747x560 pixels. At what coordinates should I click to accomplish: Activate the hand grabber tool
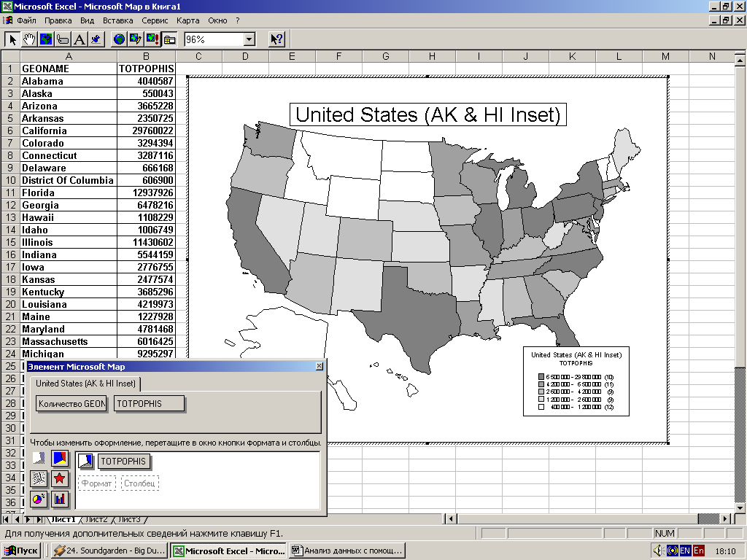pyautogui.click(x=29, y=39)
